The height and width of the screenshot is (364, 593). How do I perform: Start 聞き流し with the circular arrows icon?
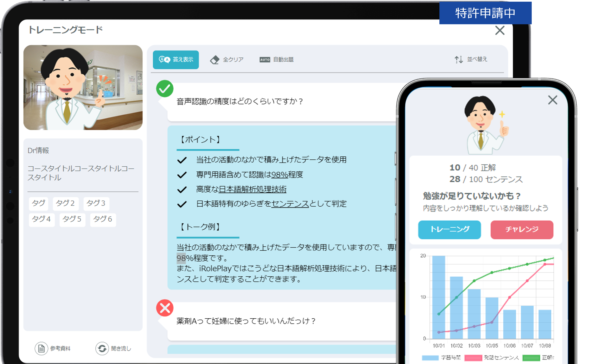coord(102,348)
